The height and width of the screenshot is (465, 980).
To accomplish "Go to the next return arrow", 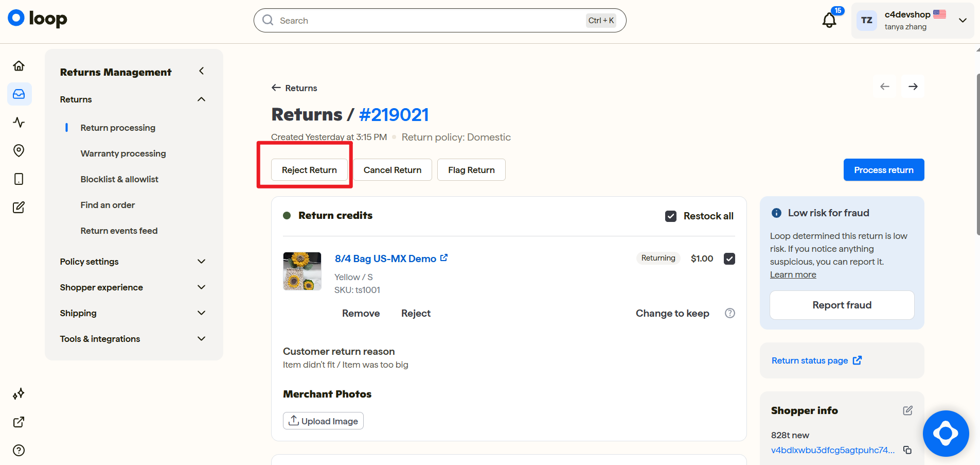I will click(913, 87).
